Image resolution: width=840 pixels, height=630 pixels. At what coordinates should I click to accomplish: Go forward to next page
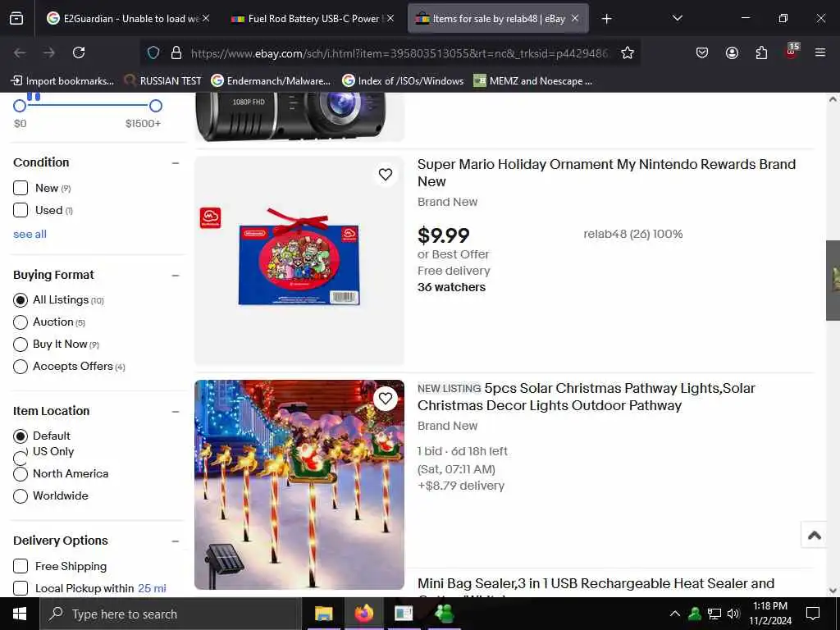click(x=49, y=52)
